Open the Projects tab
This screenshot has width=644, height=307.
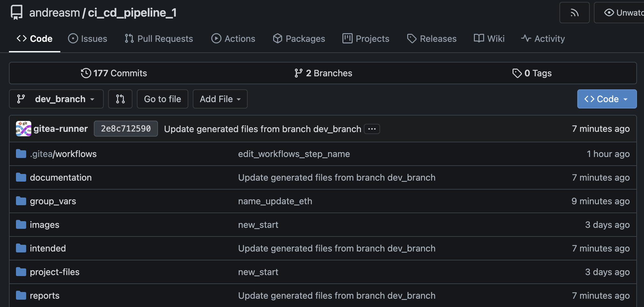[x=366, y=39]
